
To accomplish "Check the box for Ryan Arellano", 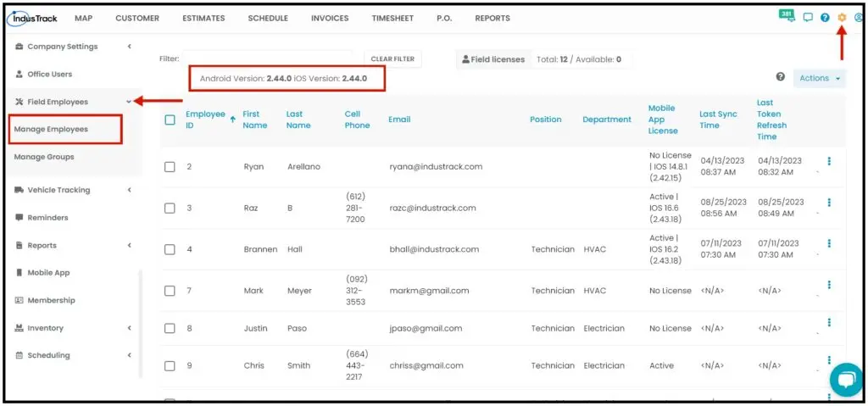I will click(170, 167).
